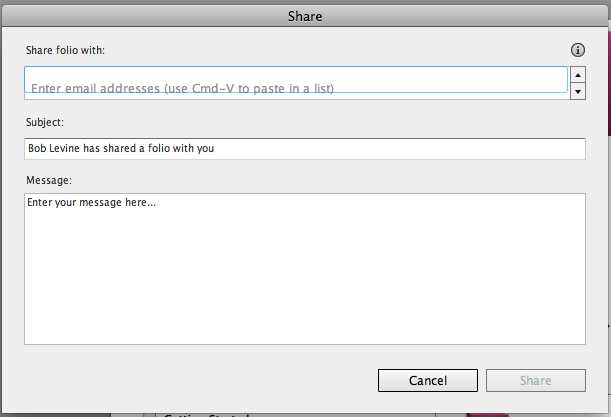Click the info icon beside Share folio with
Image resolution: width=611 pixels, height=417 pixels.
click(x=577, y=50)
